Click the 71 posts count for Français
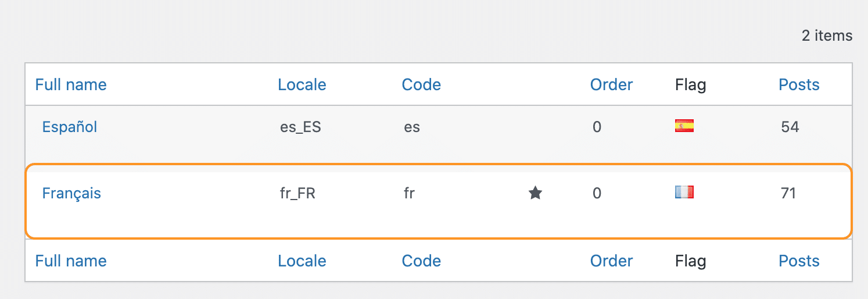Image resolution: width=868 pixels, height=299 pixels. point(788,193)
